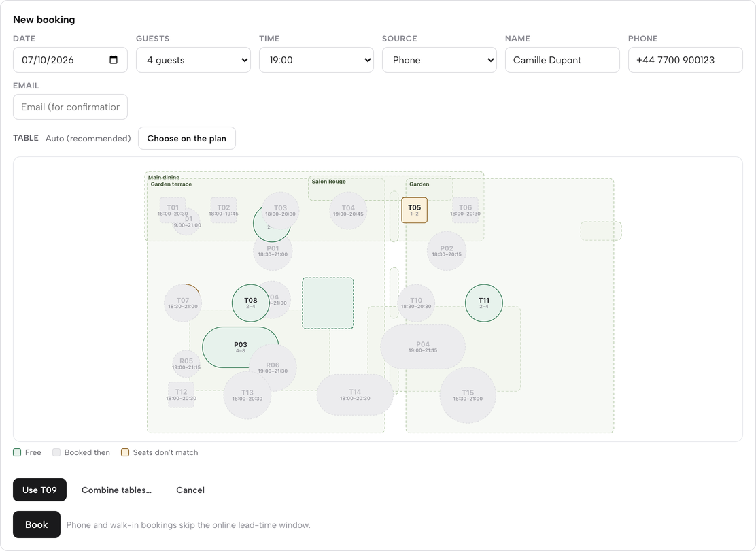
Task: Click booked table T02 18:00–19:45
Action: point(223,210)
